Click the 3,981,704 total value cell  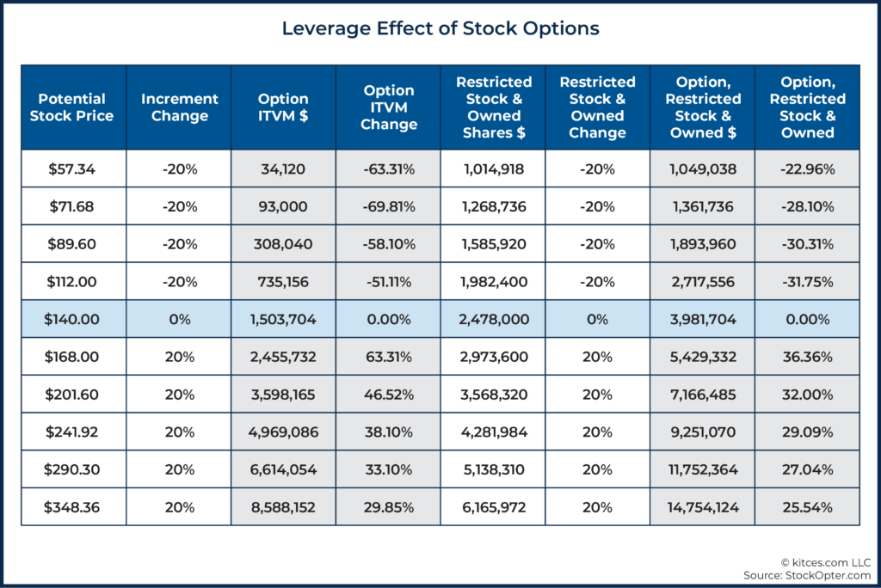coord(702,319)
